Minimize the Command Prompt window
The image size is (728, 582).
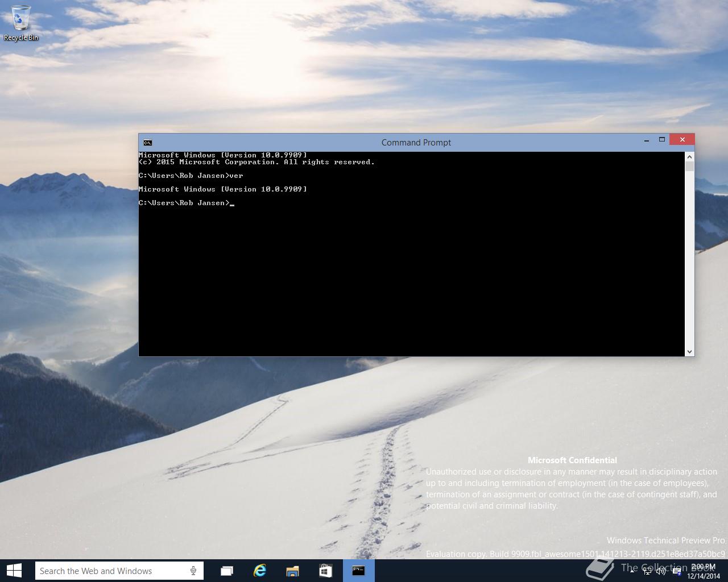(647, 140)
